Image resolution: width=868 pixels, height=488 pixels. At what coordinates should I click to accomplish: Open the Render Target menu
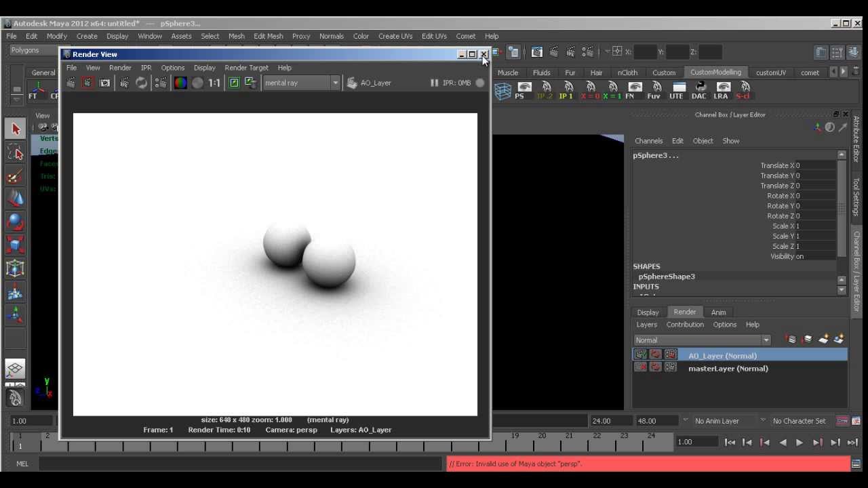click(246, 68)
